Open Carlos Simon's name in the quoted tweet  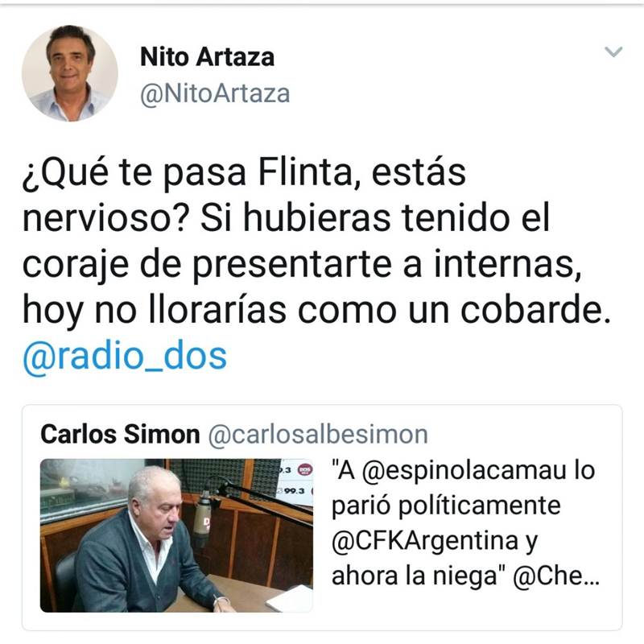[x=120, y=434]
